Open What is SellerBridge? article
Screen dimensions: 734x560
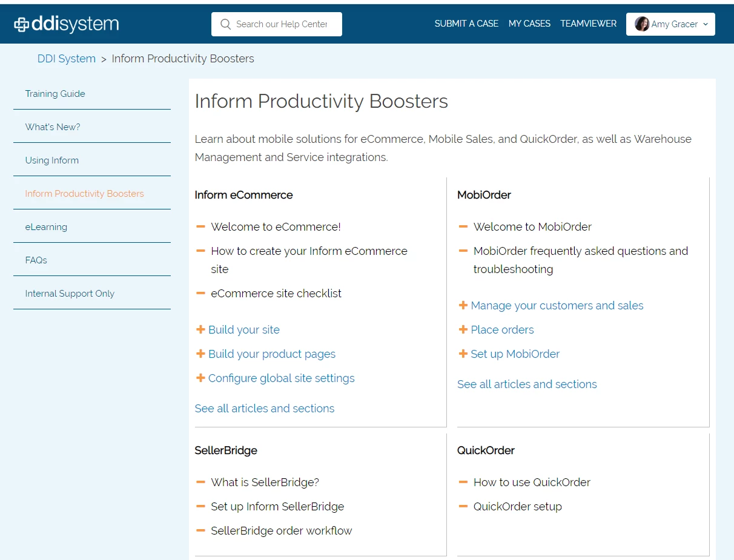click(265, 483)
